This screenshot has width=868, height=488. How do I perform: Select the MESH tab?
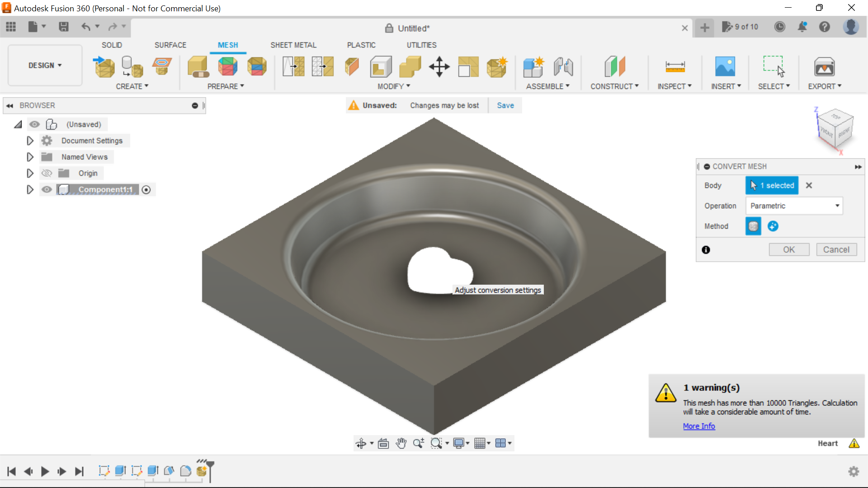click(228, 45)
